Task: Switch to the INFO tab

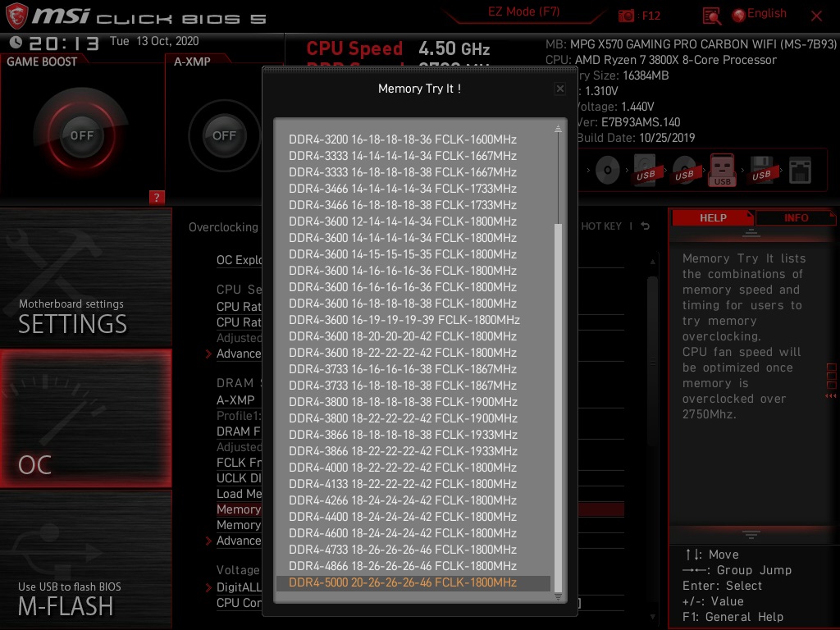Action: click(x=795, y=217)
